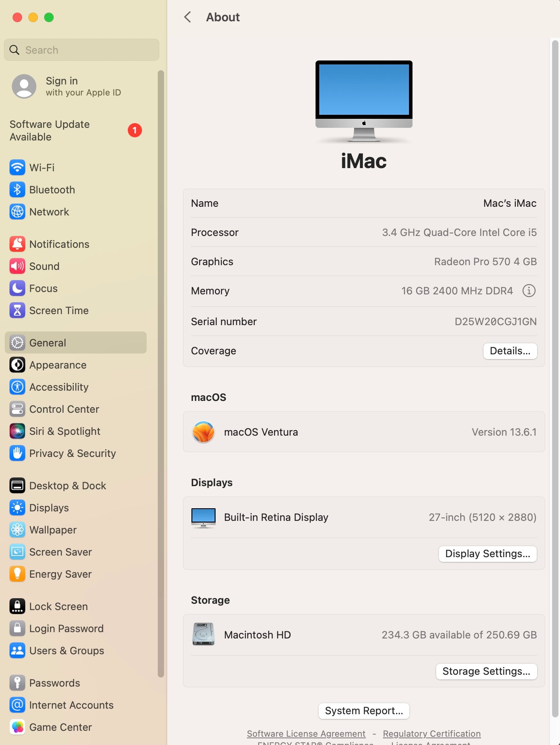Select the Notifications bell icon
The width and height of the screenshot is (560, 745).
tap(17, 244)
